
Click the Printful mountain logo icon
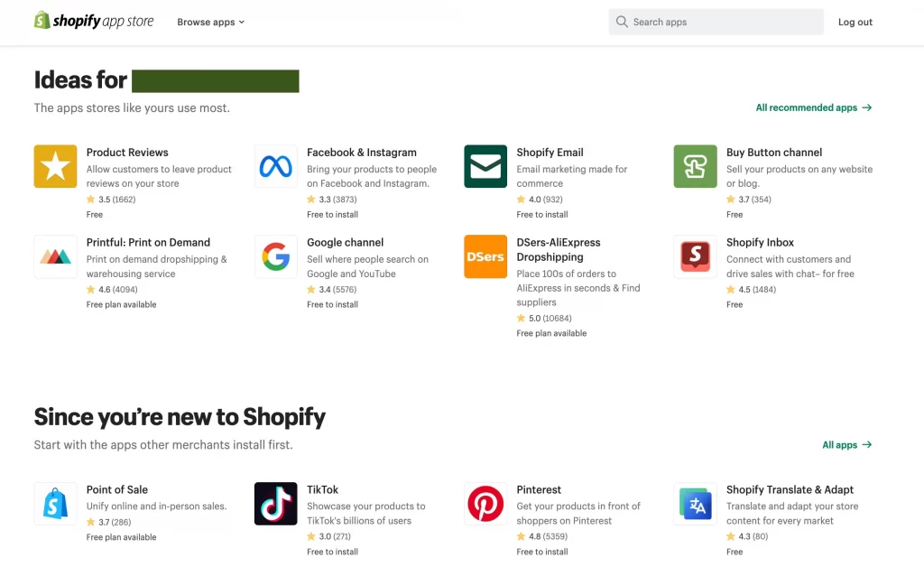[x=55, y=256]
